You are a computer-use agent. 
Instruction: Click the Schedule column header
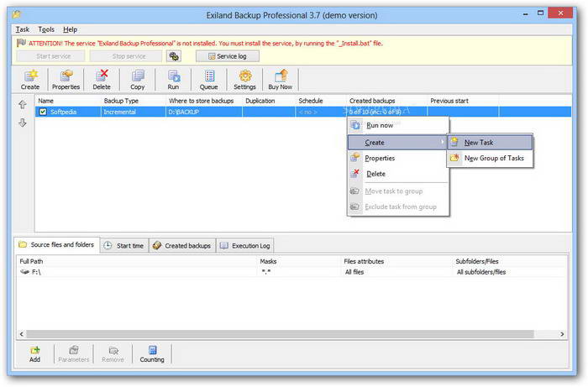[321, 101]
